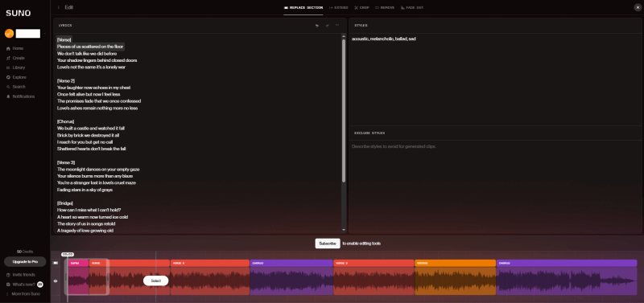Click the 50 Credits label
Screen dimensions: 644x303
(25, 252)
